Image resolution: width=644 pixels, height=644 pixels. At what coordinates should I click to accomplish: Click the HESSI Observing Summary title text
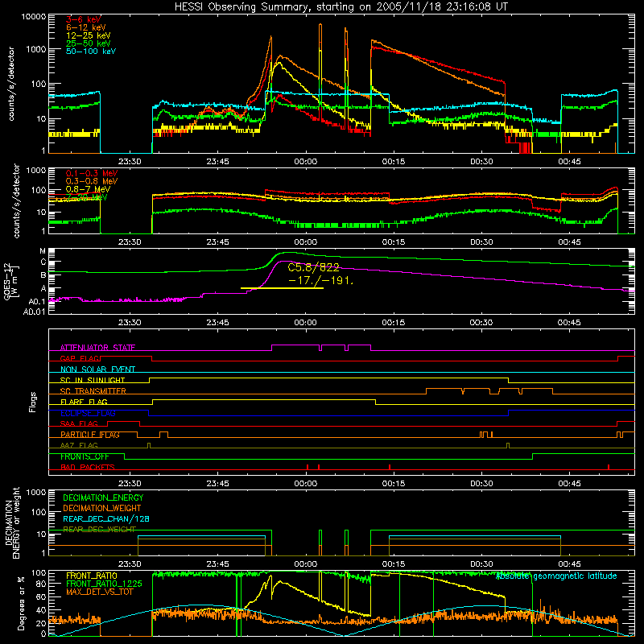(x=341, y=7)
